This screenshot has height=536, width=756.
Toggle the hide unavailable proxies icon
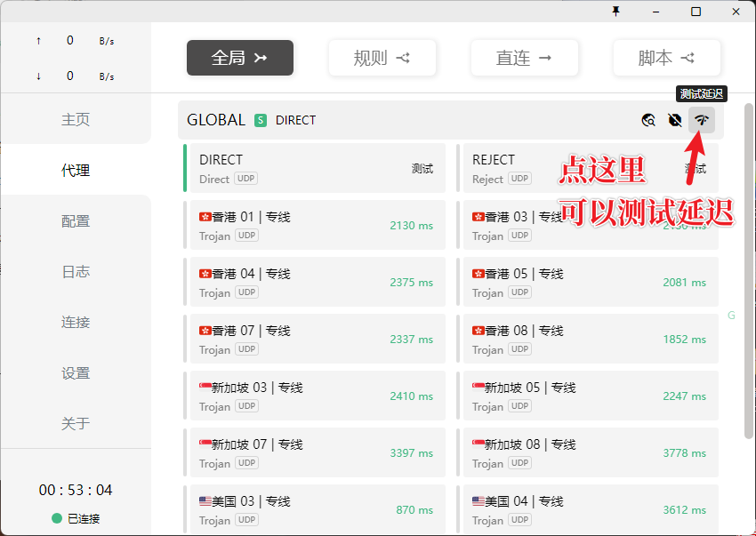(x=675, y=120)
